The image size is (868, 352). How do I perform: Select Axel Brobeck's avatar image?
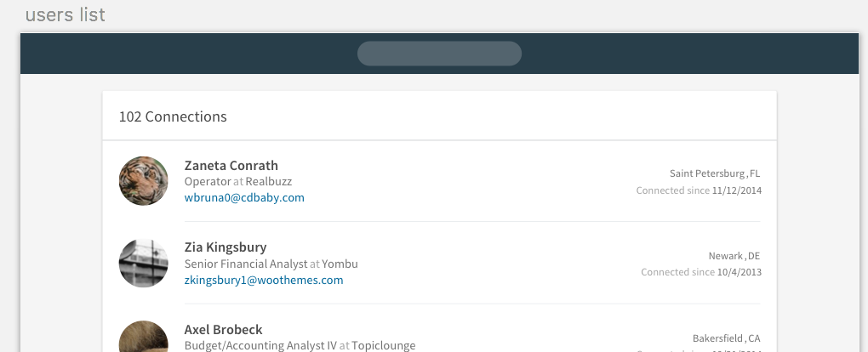click(143, 338)
